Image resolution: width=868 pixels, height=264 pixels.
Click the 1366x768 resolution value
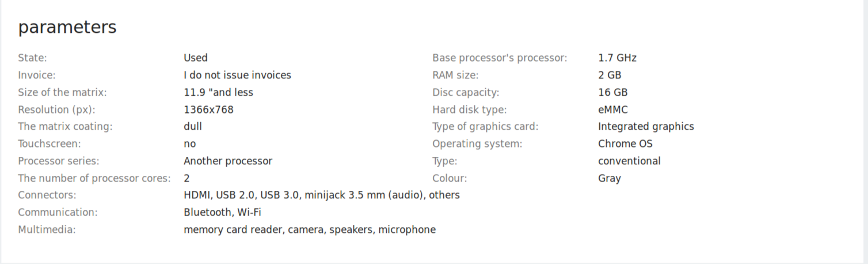pyautogui.click(x=208, y=110)
